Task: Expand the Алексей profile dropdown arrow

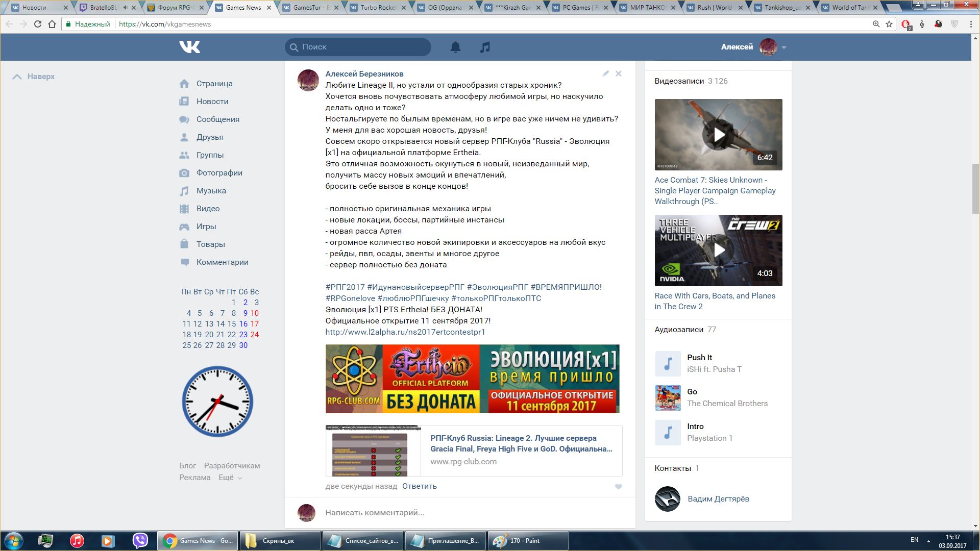Action: (x=783, y=47)
